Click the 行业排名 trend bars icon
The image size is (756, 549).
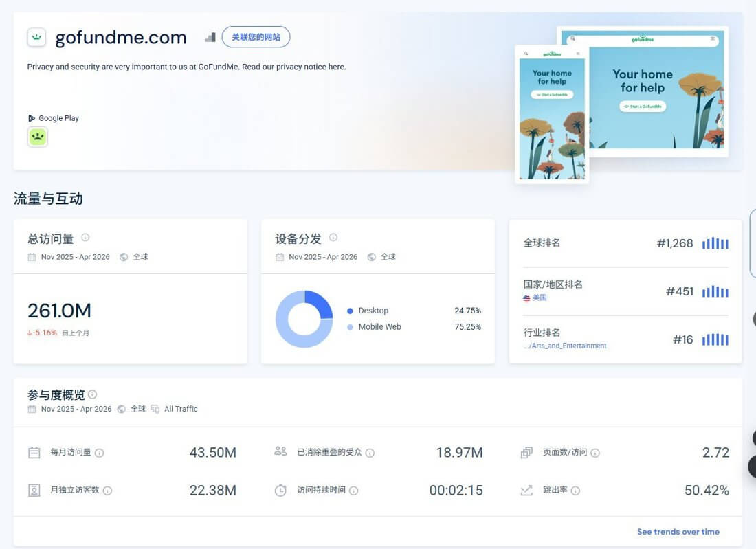point(715,340)
